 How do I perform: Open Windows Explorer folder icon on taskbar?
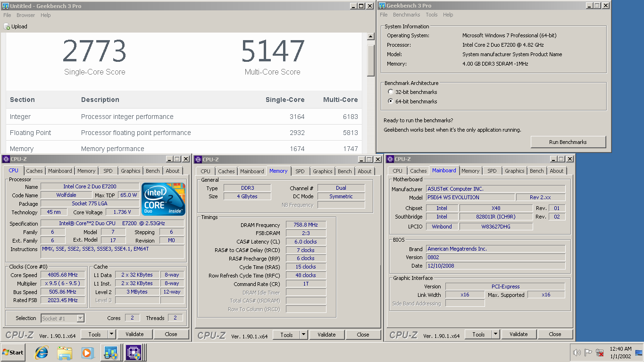(x=65, y=353)
